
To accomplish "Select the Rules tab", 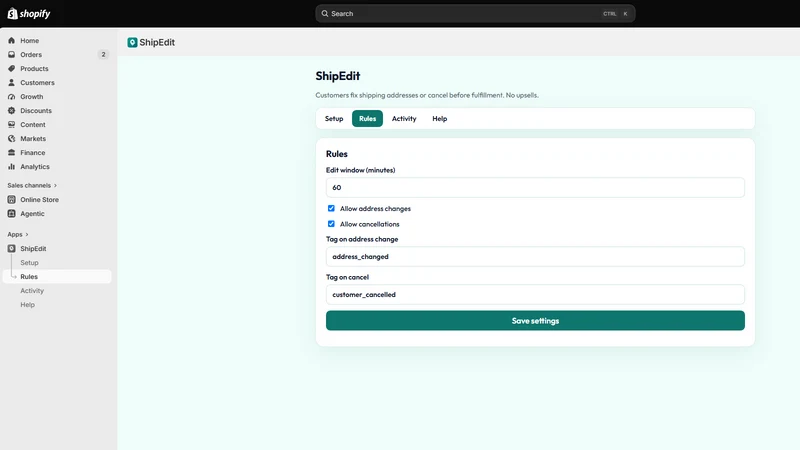I will (x=367, y=118).
